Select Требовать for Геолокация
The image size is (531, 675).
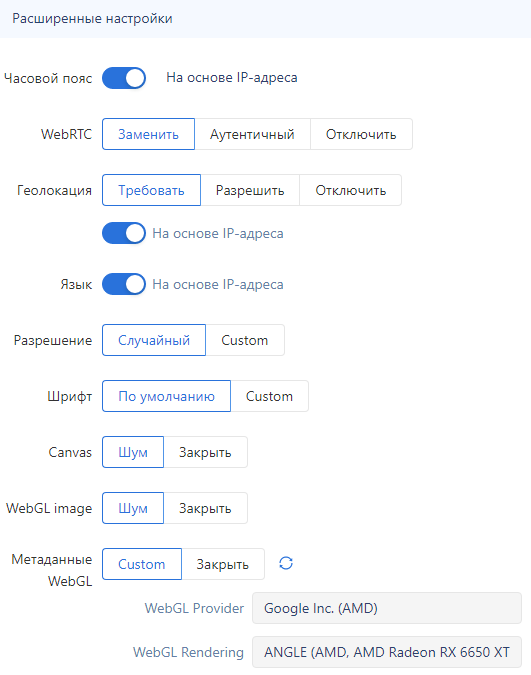pyautogui.click(x=152, y=190)
